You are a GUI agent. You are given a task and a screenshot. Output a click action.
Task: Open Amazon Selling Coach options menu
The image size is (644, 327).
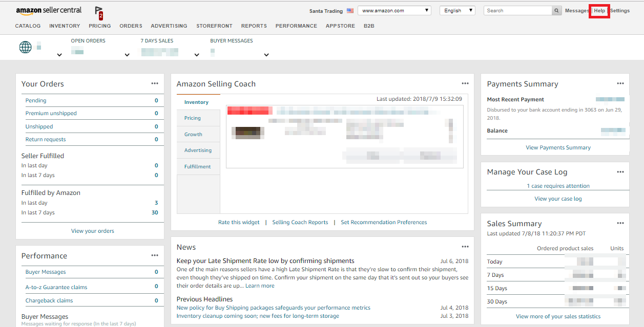tap(465, 83)
